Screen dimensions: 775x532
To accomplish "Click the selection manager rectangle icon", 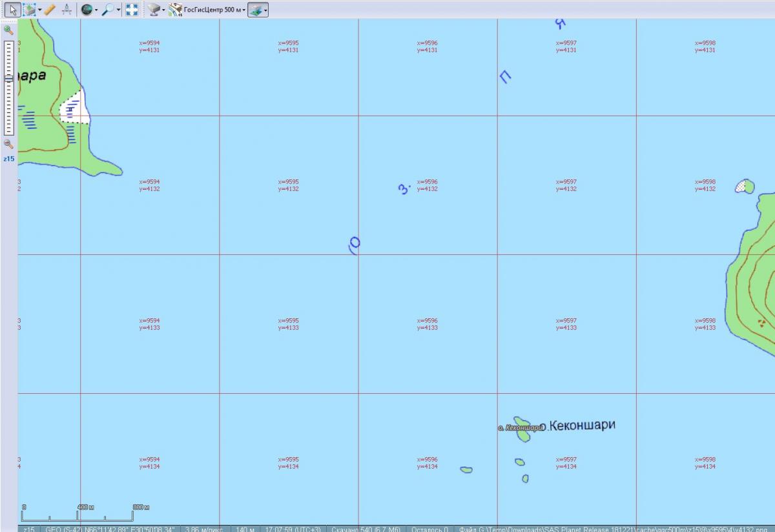I will click(x=29, y=10).
